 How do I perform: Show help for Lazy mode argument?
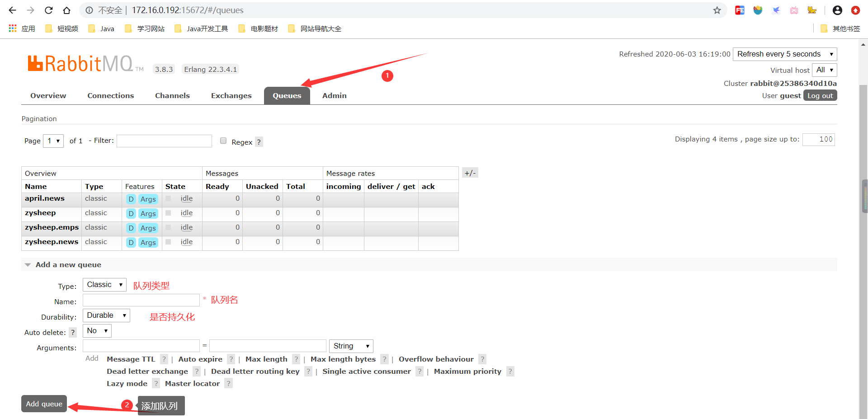tap(156, 383)
